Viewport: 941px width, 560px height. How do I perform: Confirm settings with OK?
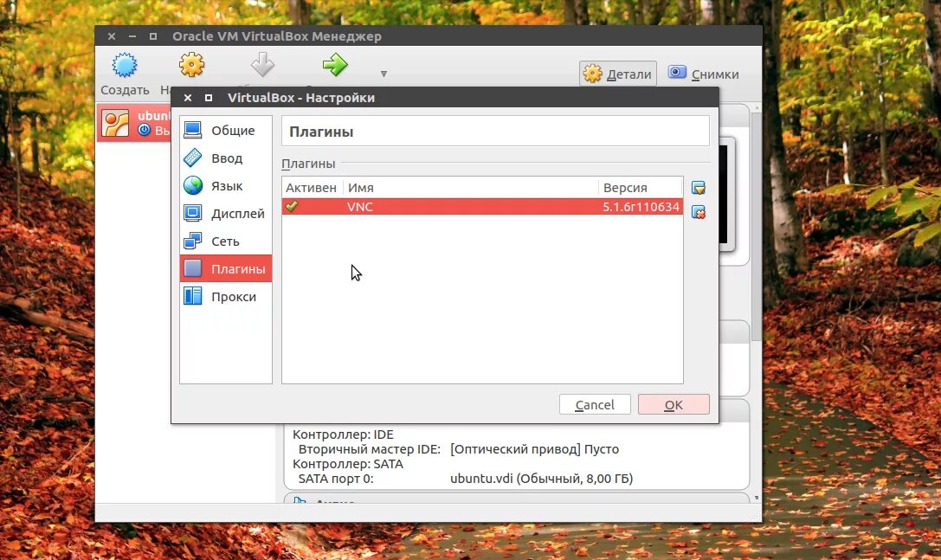pos(674,404)
